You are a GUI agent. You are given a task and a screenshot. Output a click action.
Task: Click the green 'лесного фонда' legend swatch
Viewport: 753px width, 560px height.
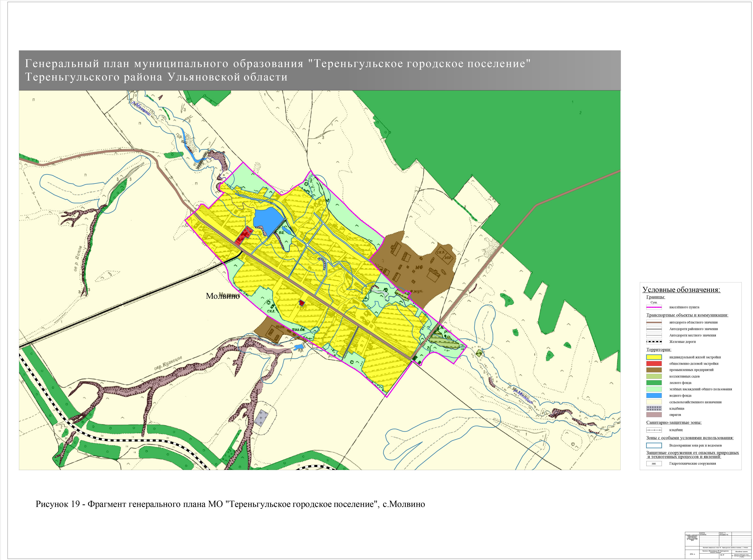pos(654,383)
